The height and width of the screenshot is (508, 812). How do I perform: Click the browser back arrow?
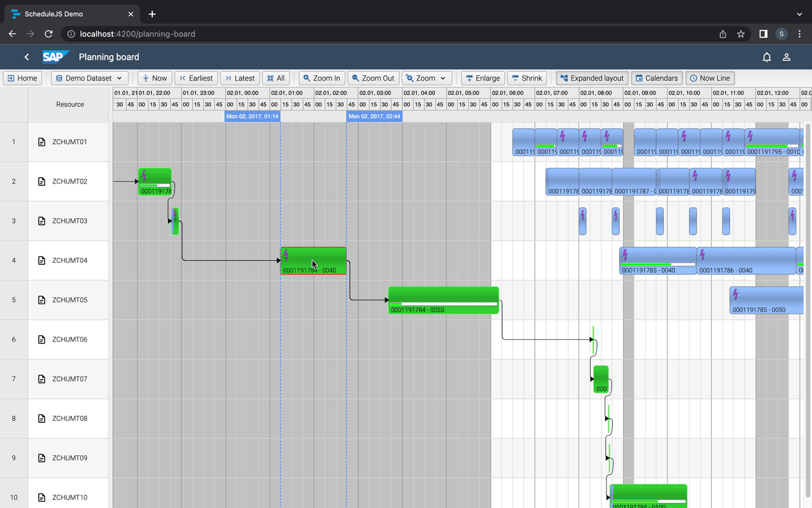(x=12, y=34)
